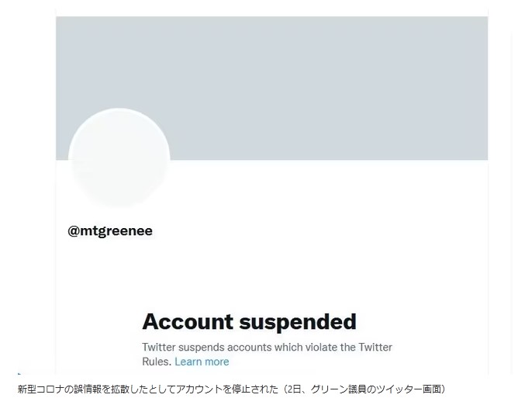Open the Learn more link

(202, 362)
